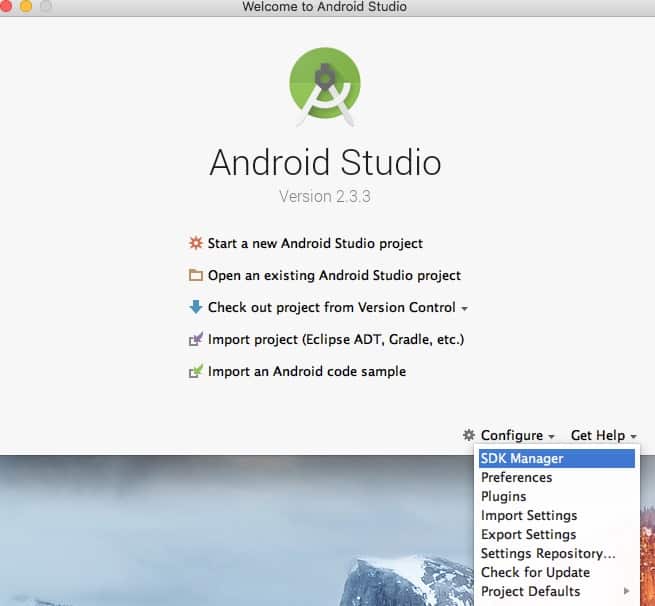Select Import Settings menu entry

(x=557, y=515)
